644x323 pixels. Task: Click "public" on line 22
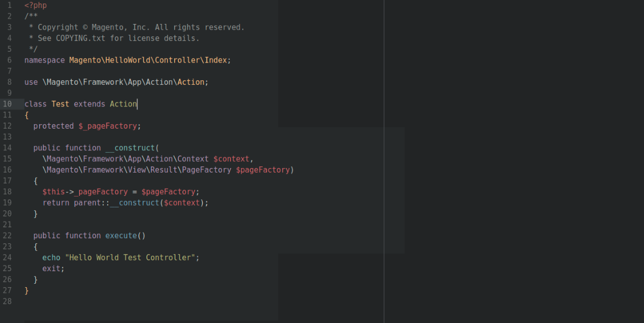coord(47,236)
